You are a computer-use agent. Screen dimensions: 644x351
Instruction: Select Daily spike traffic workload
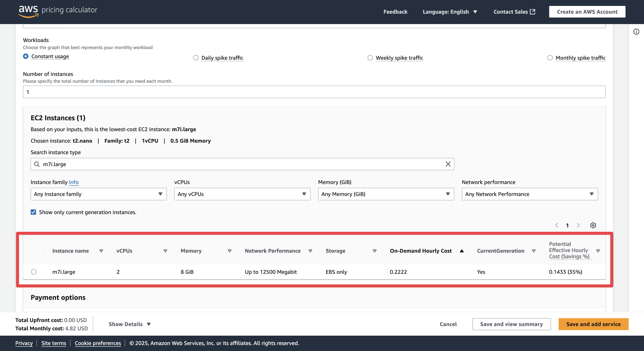(196, 58)
